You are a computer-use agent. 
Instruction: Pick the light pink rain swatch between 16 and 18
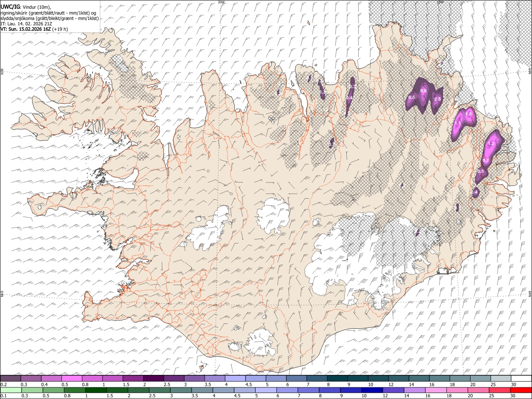pyautogui.click(x=436, y=390)
